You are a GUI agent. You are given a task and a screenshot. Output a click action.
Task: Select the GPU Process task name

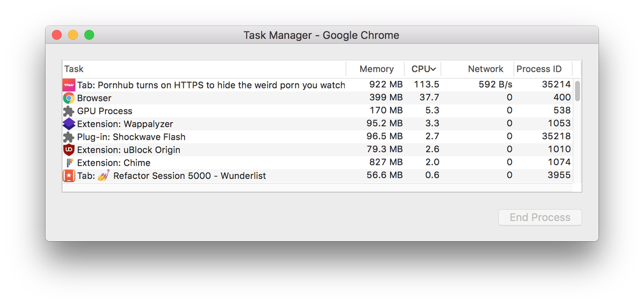tap(105, 111)
